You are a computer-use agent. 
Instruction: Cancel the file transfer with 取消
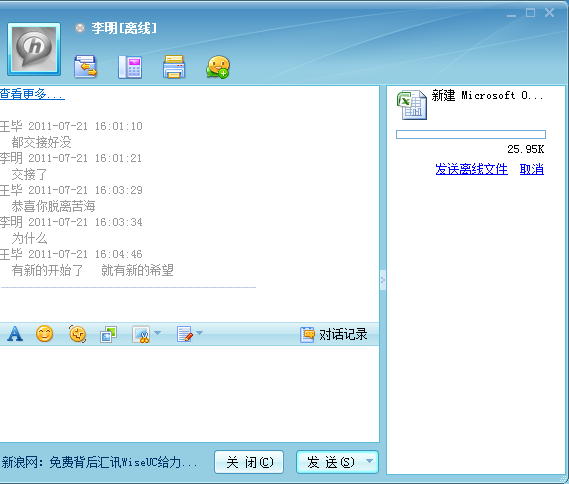(x=532, y=169)
